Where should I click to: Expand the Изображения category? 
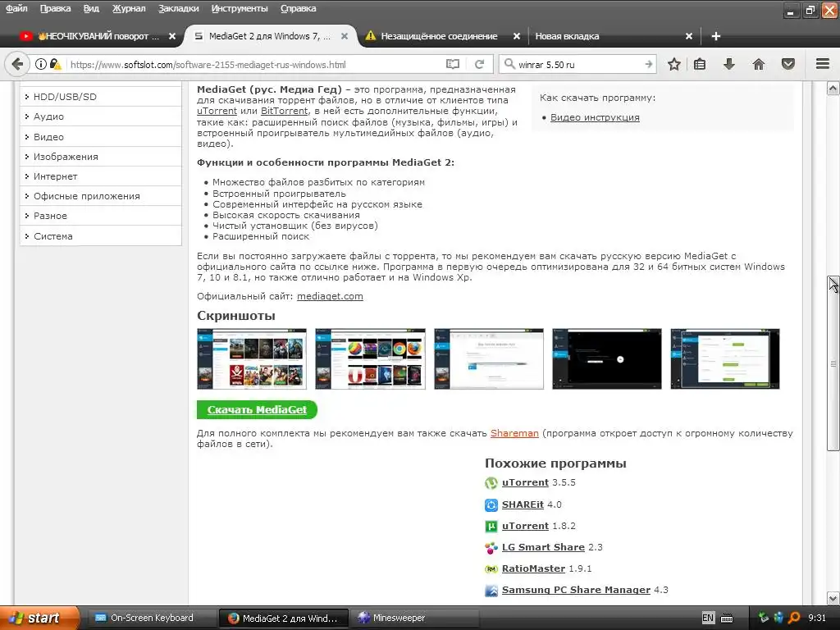click(x=101, y=157)
